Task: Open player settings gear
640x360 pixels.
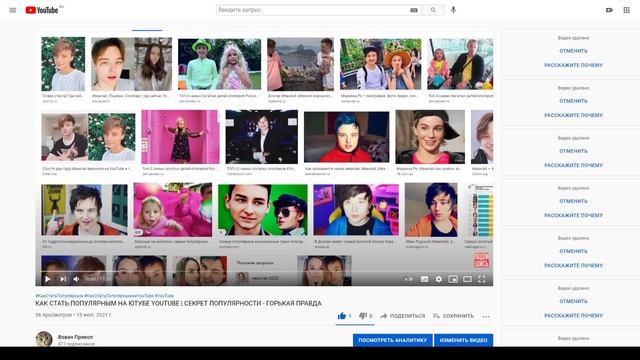Action: (439, 279)
